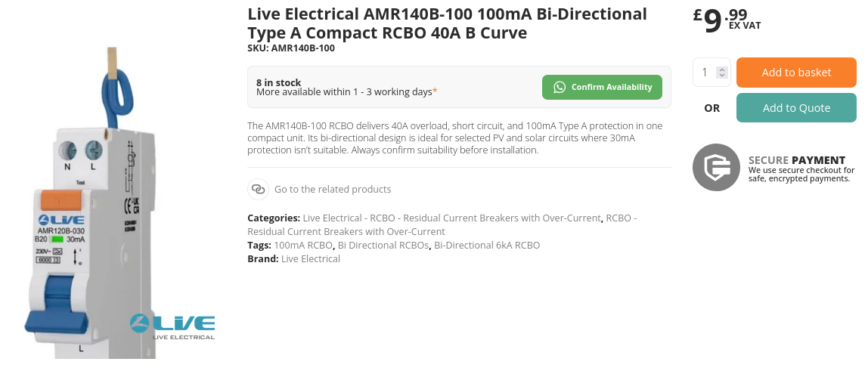
Task: Click the chain link related products icon
Action: (x=259, y=189)
